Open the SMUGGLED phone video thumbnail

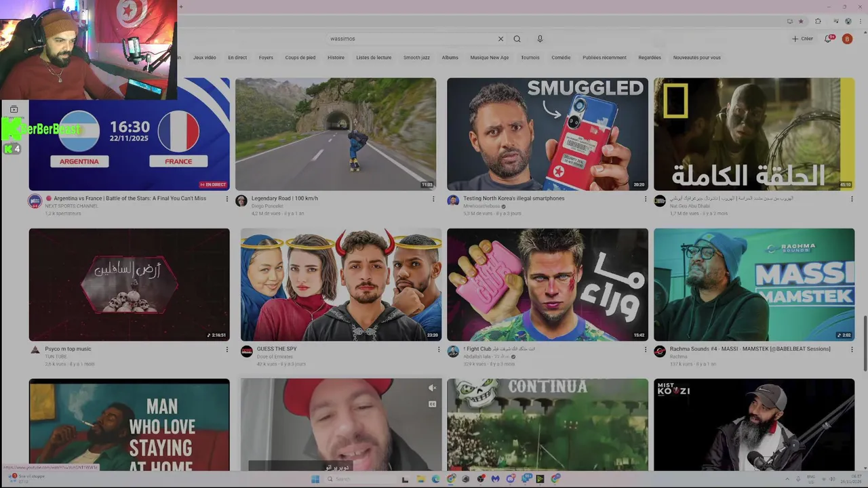[547, 134]
